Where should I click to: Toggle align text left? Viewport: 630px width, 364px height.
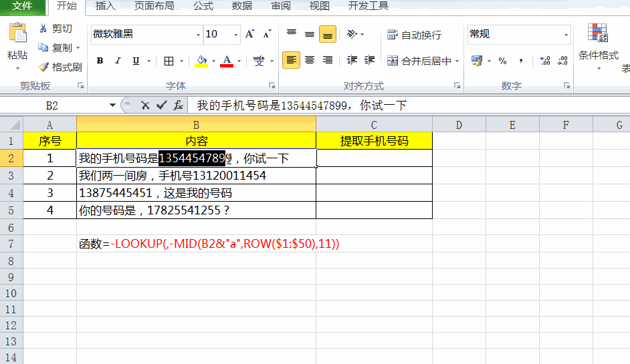[x=292, y=60]
